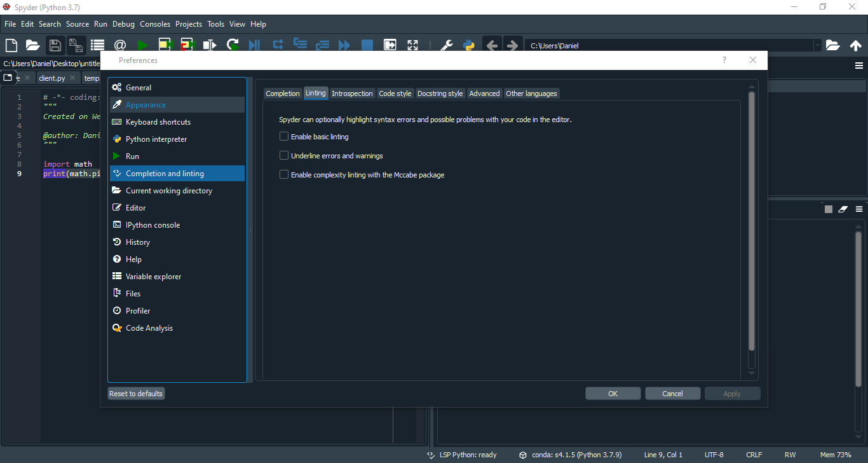This screenshot has width=868, height=463.
Task: Maximize current pane using fullscreen arrows icon
Action: [412, 45]
